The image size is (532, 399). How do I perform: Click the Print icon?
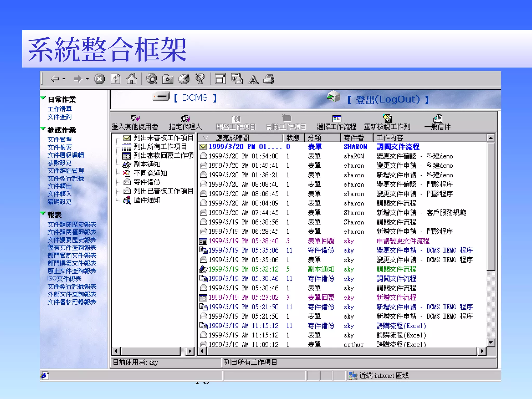tap(269, 79)
